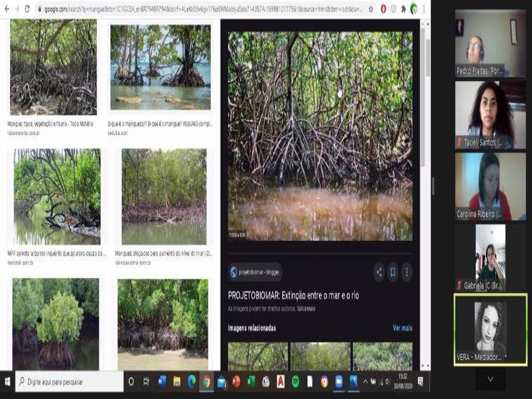This screenshot has height=399, width=532.
Task: Click the 'Ver mais' link
Action: pos(402,328)
